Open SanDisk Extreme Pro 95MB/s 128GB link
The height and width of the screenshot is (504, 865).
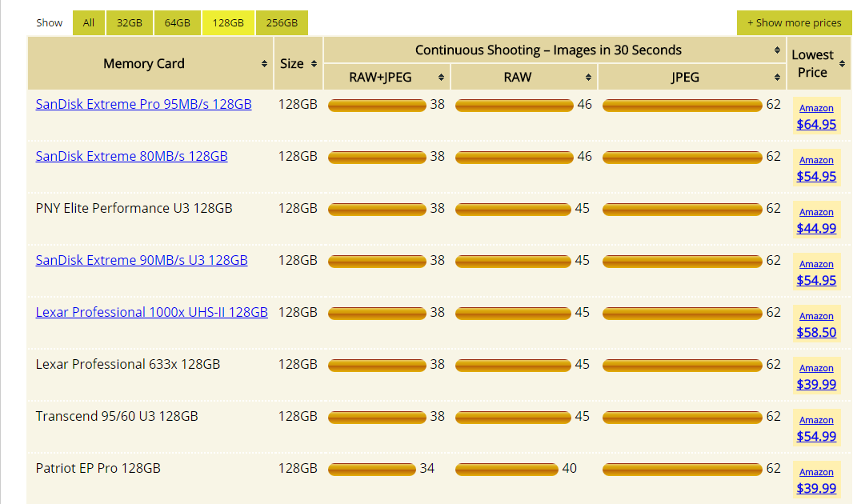[143, 104]
